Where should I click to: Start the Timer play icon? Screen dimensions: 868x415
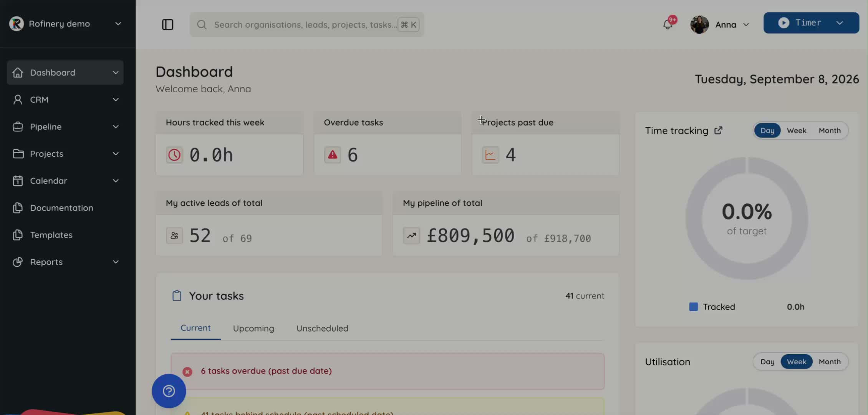tap(784, 23)
